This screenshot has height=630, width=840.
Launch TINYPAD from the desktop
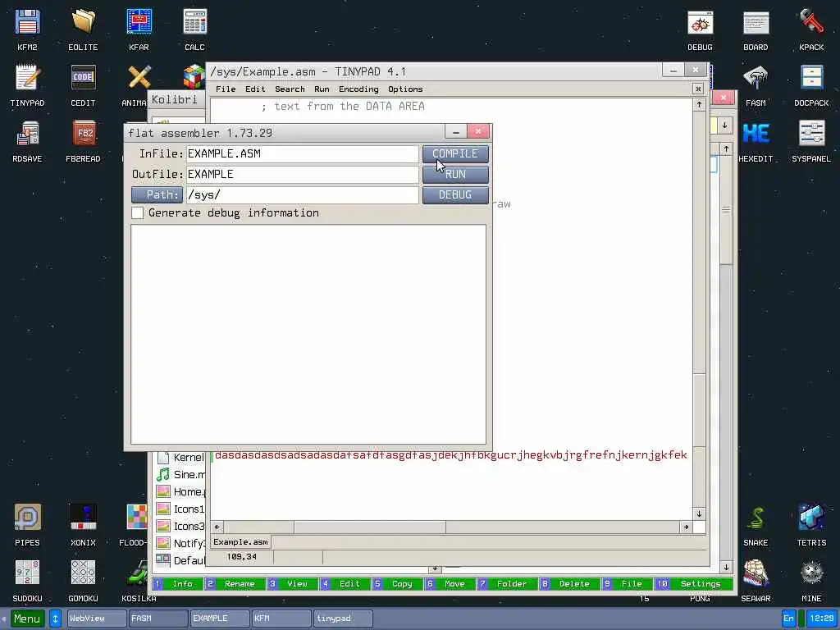tap(27, 85)
